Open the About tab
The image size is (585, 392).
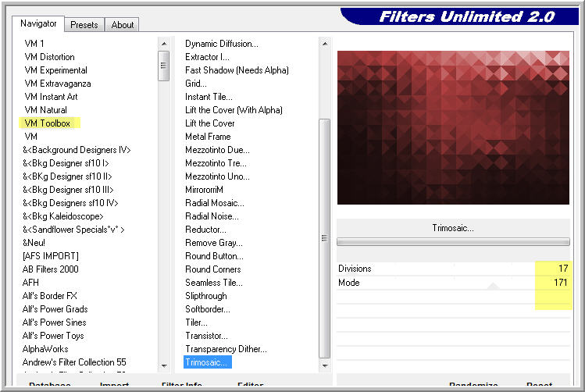coord(123,24)
